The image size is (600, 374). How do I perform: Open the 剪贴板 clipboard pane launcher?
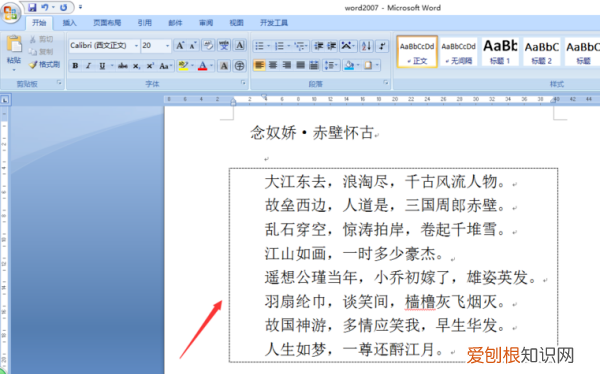point(59,83)
